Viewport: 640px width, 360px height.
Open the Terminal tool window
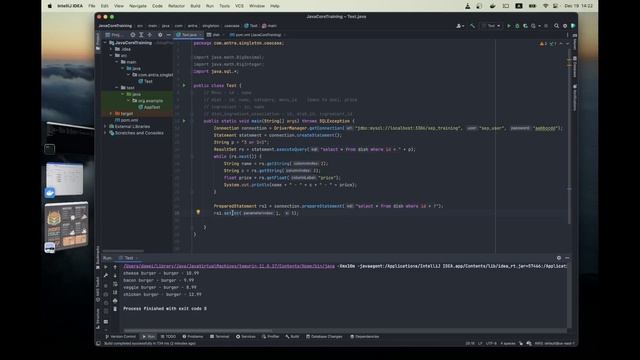coord(219,337)
